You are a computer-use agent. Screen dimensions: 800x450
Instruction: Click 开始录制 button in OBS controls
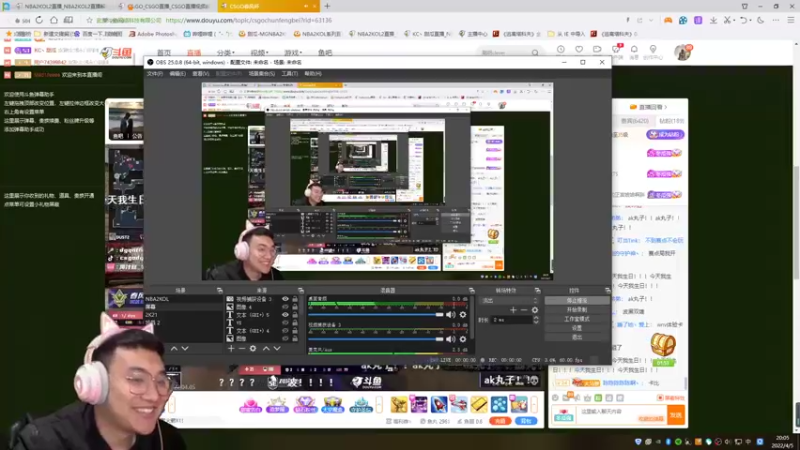577,310
